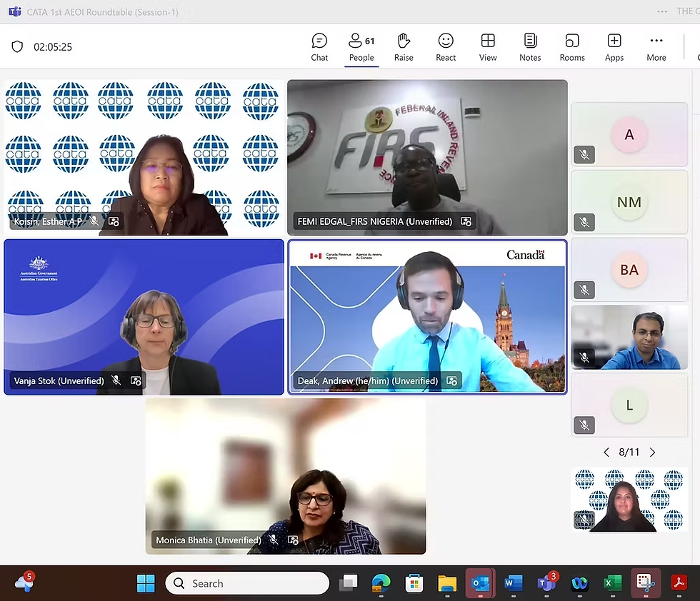Go to next participant page
Screen dimensions: 700x601
[x=652, y=453]
